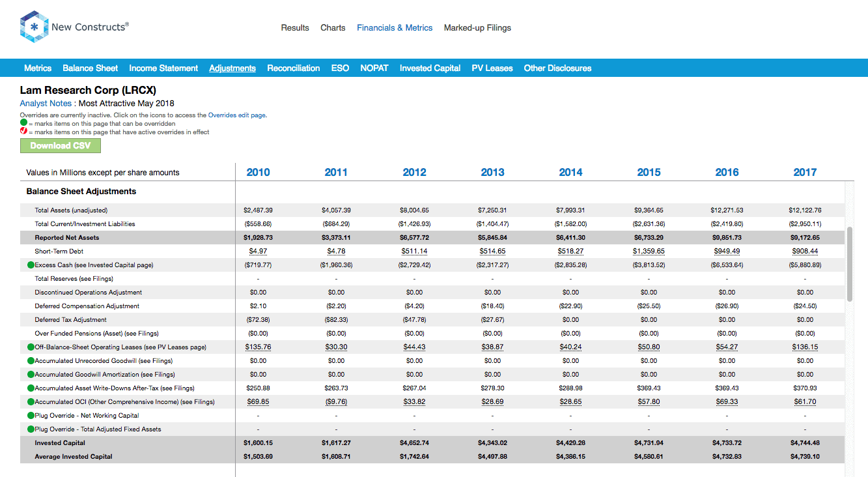Click green dot for Plug Override Net Working Capital
The width and height of the screenshot is (868, 477).
[31, 416]
